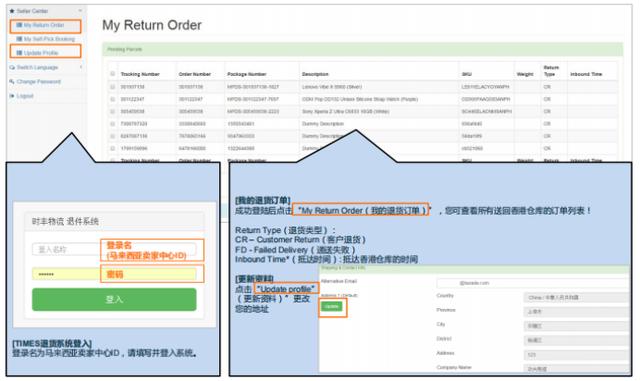Check the row with tracking number 1799159096

click(x=113, y=148)
